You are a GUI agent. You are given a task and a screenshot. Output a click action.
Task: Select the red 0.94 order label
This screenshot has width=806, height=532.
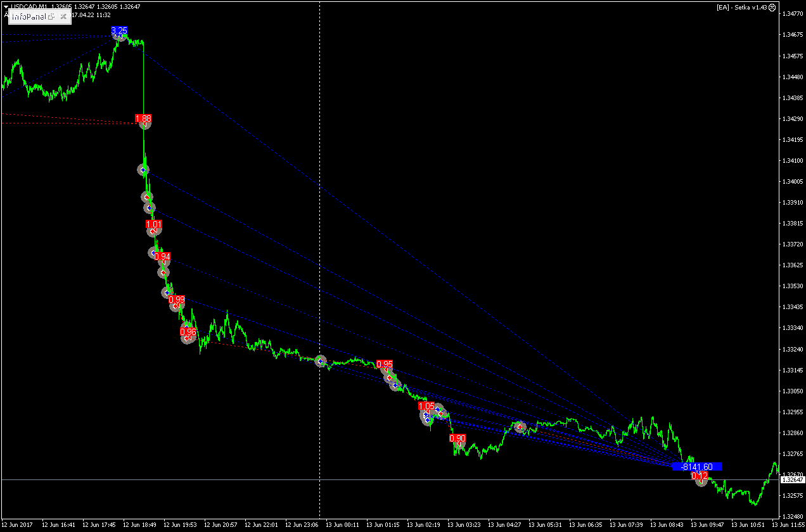[162, 256]
